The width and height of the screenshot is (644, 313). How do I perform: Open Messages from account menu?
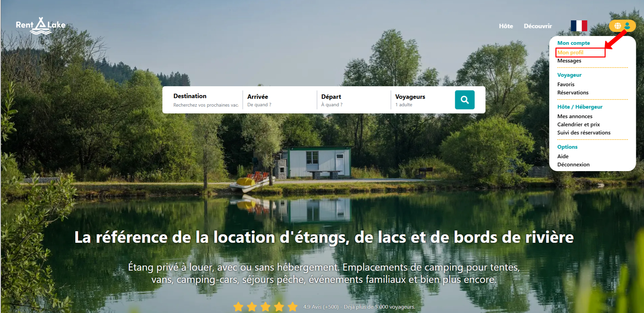(x=569, y=61)
